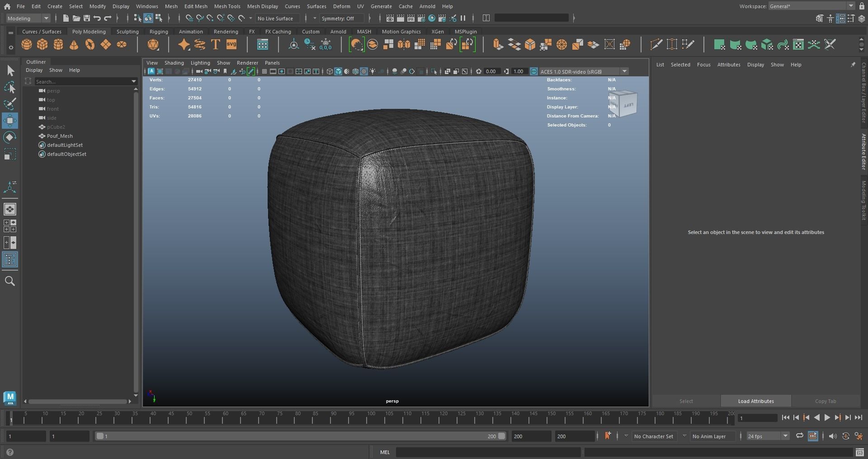
Task: Click the new scene icon
Action: click(66, 19)
